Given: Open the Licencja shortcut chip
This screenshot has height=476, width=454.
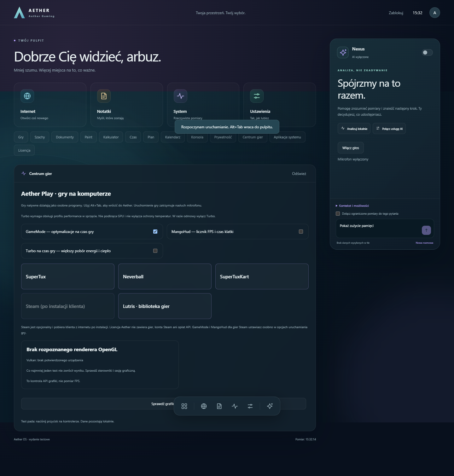Looking at the screenshot, I should coord(24,150).
